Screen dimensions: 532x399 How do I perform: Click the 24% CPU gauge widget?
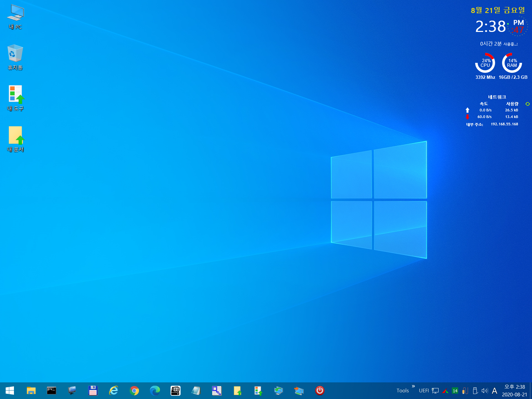[x=485, y=63]
